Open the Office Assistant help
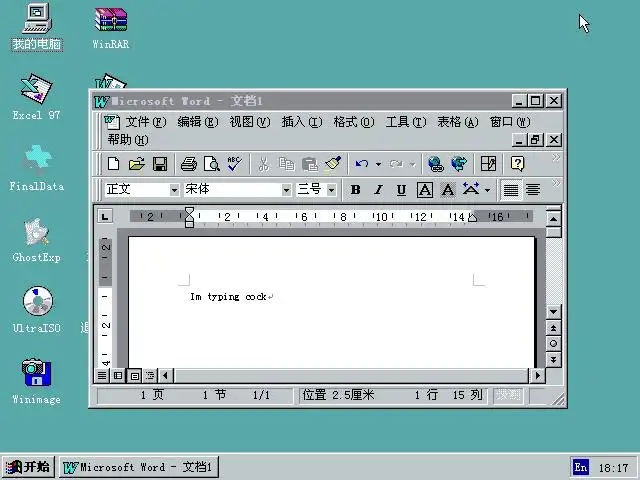Viewport: 640px width, 480px height. pos(518,164)
